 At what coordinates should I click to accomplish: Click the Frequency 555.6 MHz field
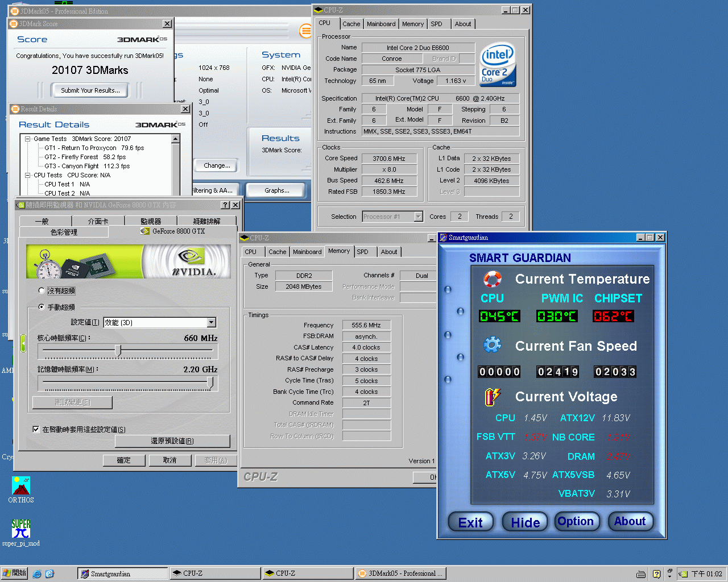tap(366, 325)
